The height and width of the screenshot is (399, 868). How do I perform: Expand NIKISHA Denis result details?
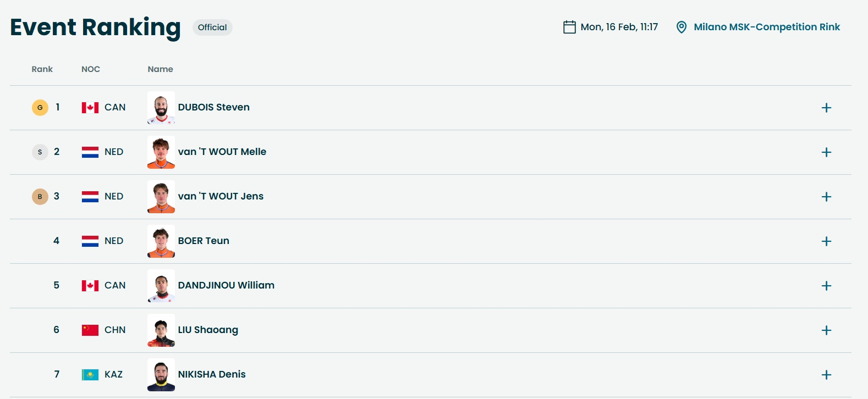click(x=826, y=375)
